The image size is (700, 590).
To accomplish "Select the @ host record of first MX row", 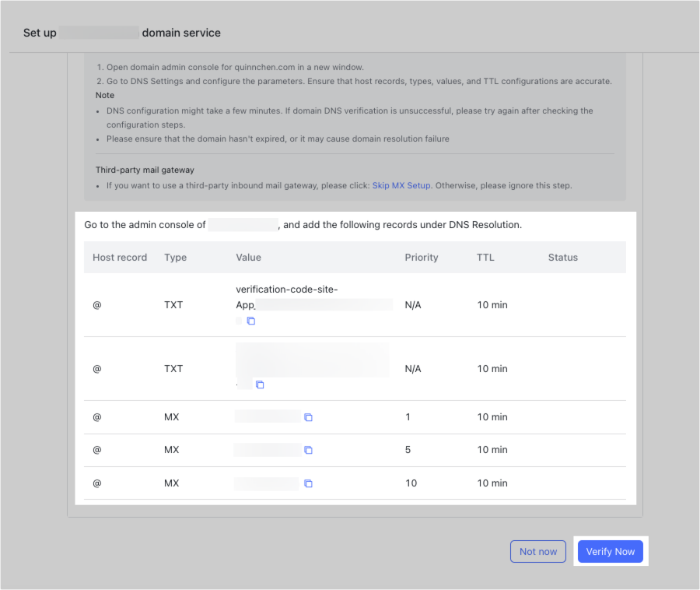I will coord(96,417).
